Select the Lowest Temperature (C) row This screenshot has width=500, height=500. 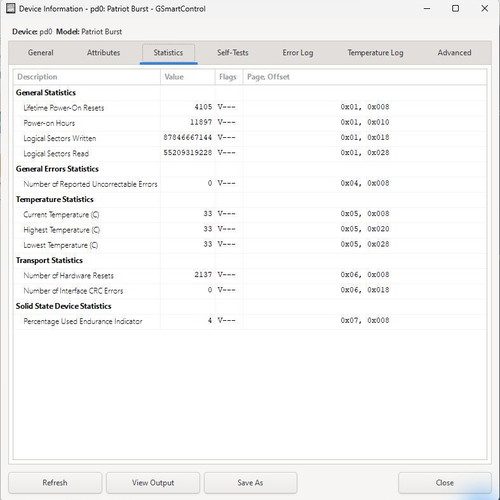tap(250, 245)
